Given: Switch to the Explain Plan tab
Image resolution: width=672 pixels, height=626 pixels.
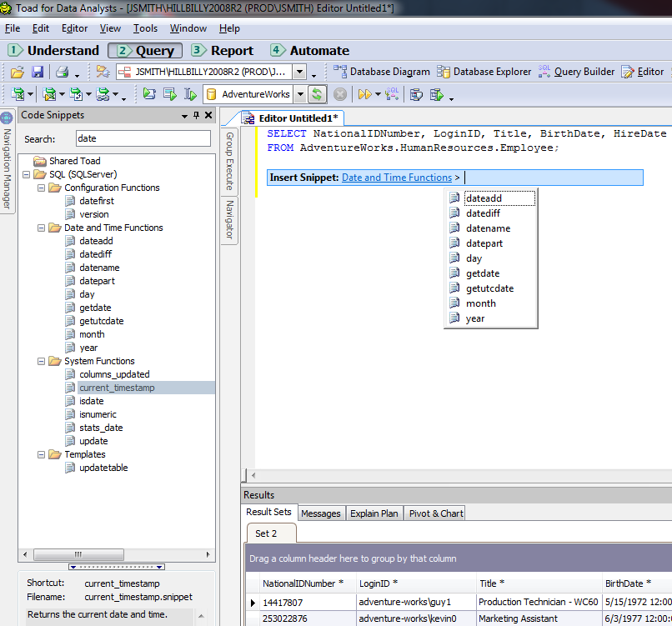Looking at the screenshot, I should tap(374, 513).
